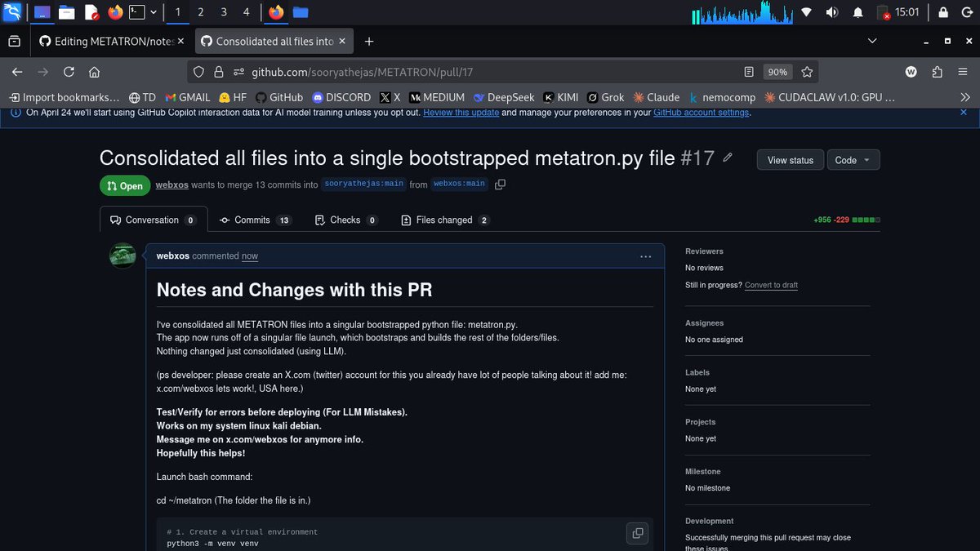Open the file manager folder icon in the panel

click(66, 12)
